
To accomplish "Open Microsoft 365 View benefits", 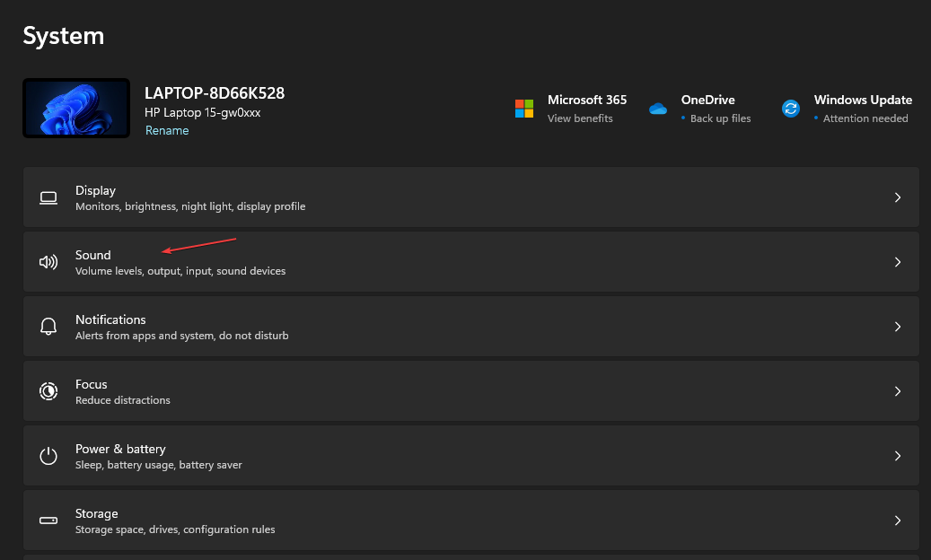I will pyautogui.click(x=580, y=118).
